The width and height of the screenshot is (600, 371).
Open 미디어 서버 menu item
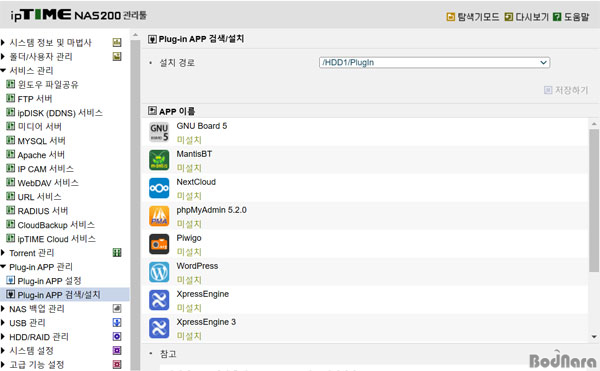tap(39, 127)
